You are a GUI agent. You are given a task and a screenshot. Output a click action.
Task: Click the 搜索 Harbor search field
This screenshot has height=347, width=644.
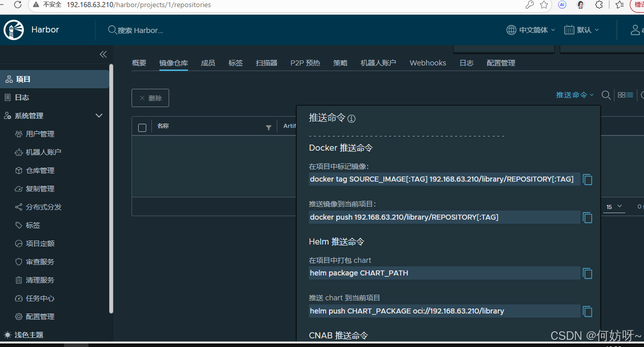141,30
